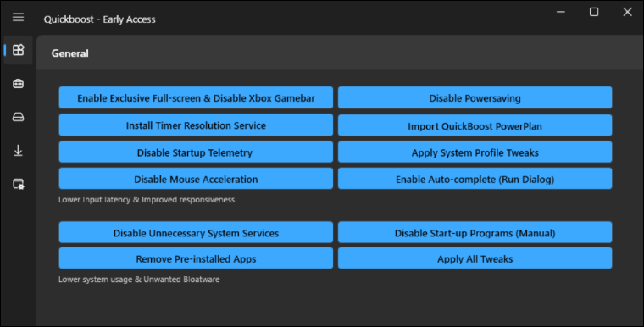Click Enable Auto-complete (Run Dialog) button

tap(475, 179)
